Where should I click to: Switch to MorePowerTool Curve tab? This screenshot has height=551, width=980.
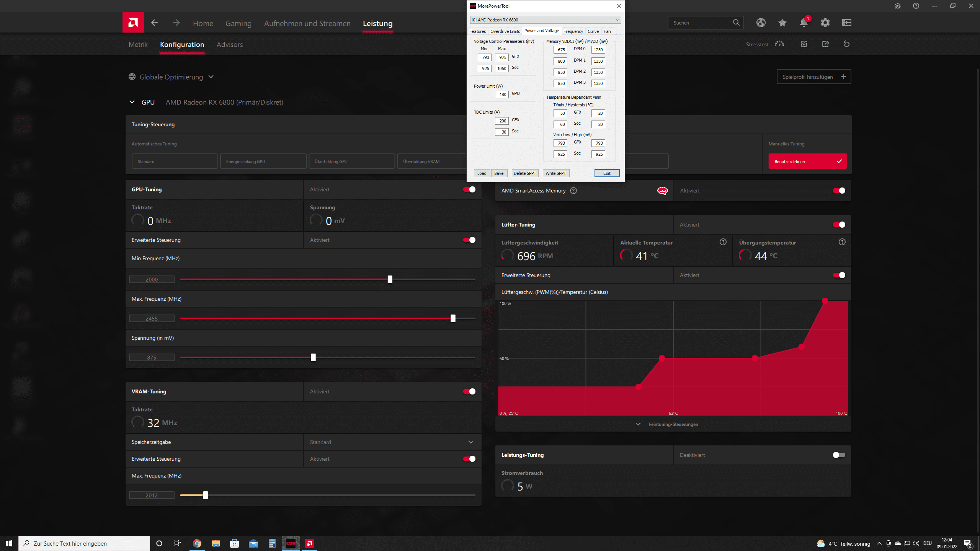click(x=593, y=31)
